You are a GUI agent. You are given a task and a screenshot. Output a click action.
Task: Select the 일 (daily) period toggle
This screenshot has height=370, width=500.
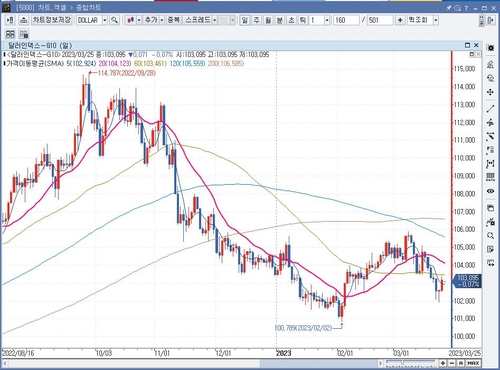coord(245,20)
